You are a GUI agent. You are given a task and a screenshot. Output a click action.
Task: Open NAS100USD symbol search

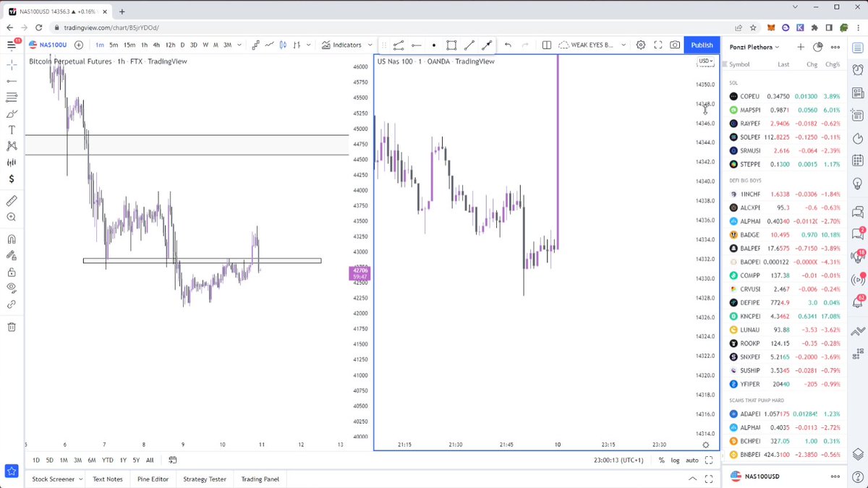48,45
